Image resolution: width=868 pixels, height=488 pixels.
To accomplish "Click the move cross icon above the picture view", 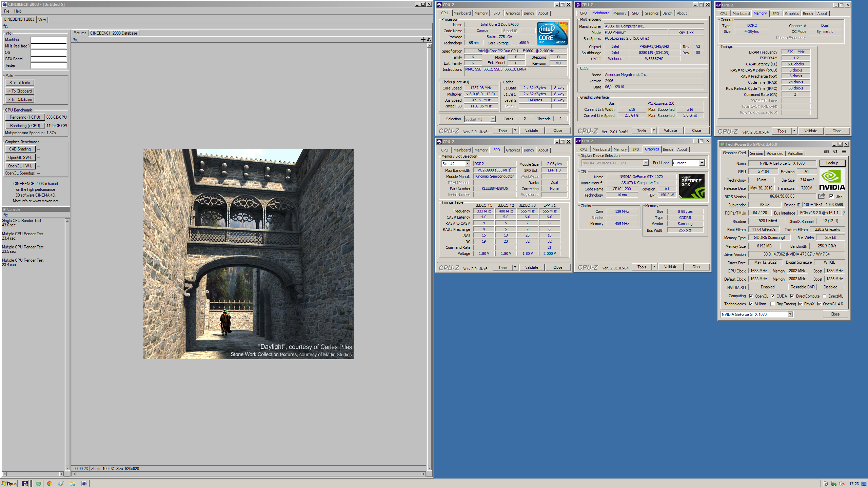I will click(x=423, y=40).
